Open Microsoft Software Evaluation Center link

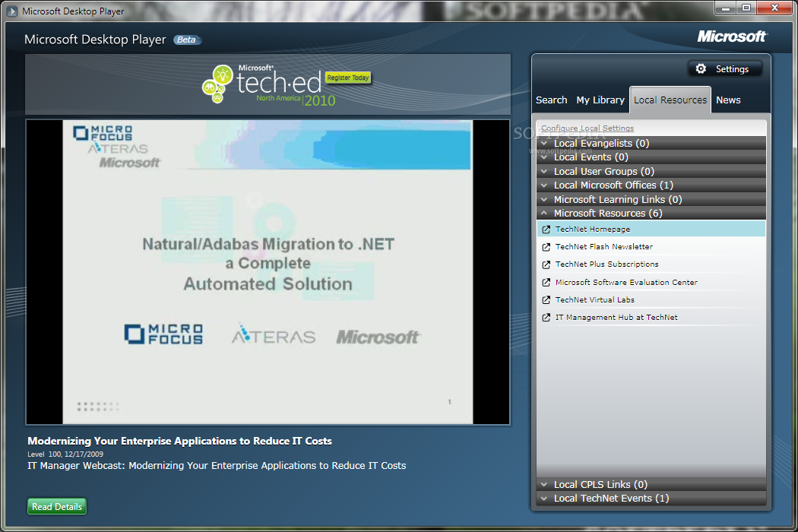[626, 283]
